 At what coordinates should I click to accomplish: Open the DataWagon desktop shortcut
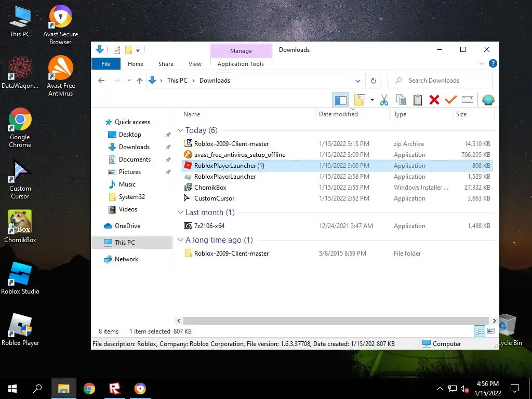point(20,72)
